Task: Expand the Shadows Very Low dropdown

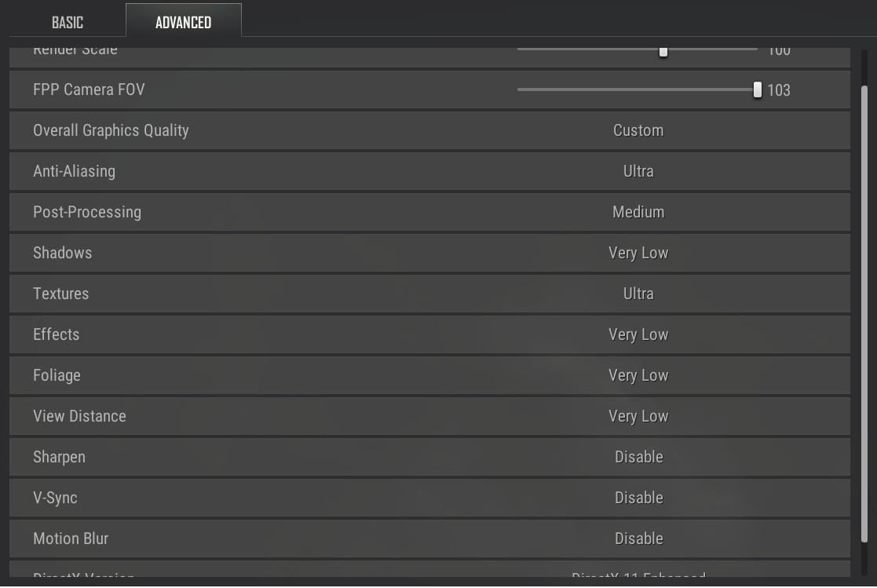Action: point(638,253)
